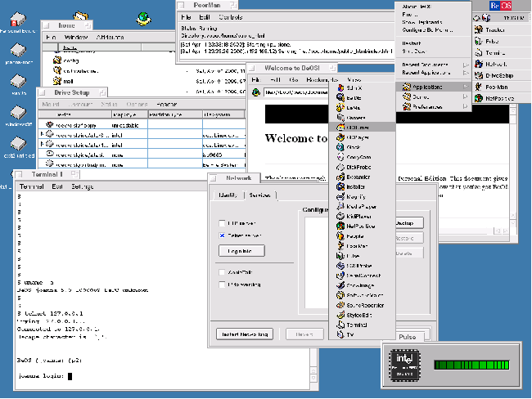Screen dimensions: 532x399
Task: Expand the Recent Applications submenu arrow
Action: pos(466,73)
